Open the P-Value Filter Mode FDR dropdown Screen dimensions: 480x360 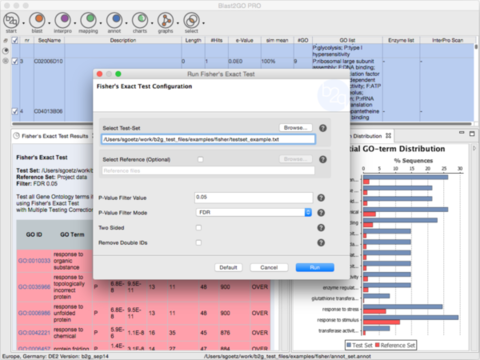click(254, 212)
